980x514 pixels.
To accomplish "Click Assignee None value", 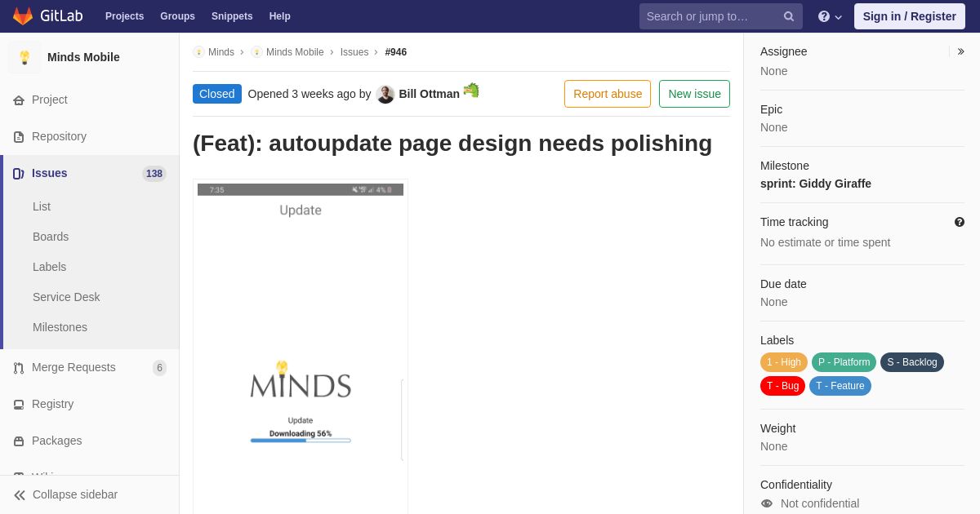I will [774, 71].
